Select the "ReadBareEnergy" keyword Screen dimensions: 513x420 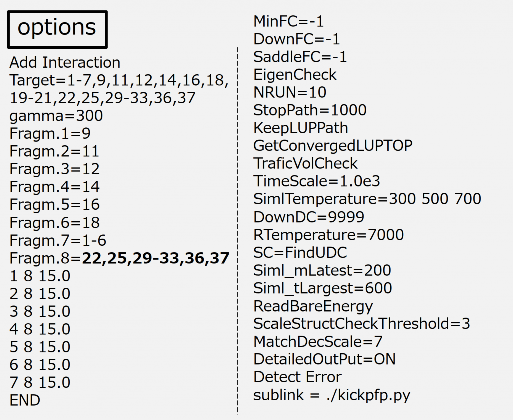(x=313, y=306)
